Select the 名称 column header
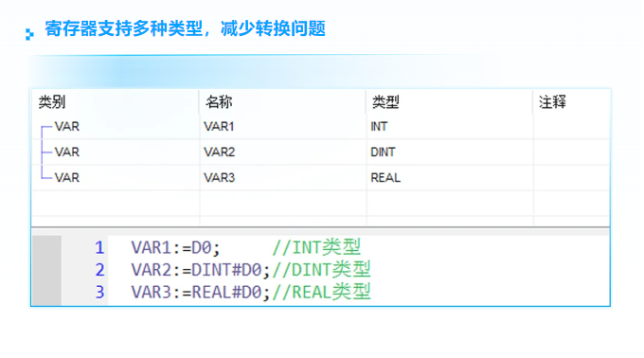Image resolution: width=644 pixels, height=358 pixels. pyautogui.click(x=219, y=102)
